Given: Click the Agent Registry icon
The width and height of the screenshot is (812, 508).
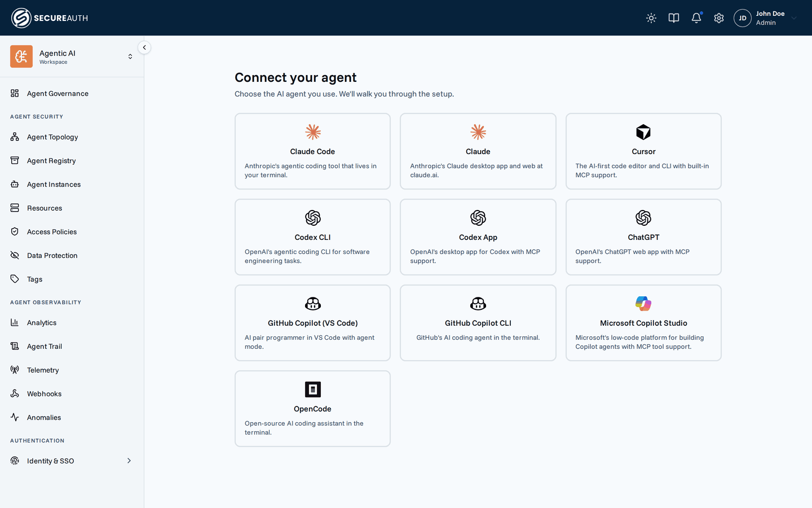Looking at the screenshot, I should click(x=15, y=160).
